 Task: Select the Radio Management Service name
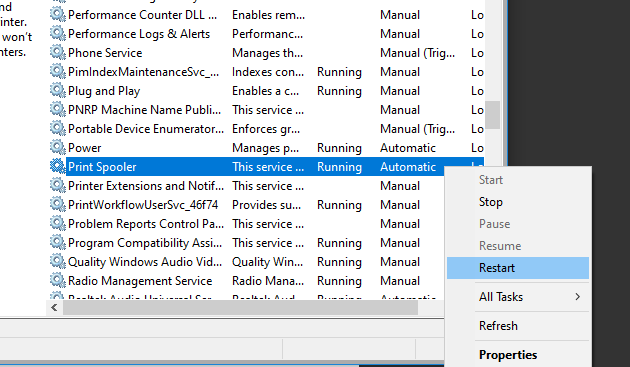140,281
